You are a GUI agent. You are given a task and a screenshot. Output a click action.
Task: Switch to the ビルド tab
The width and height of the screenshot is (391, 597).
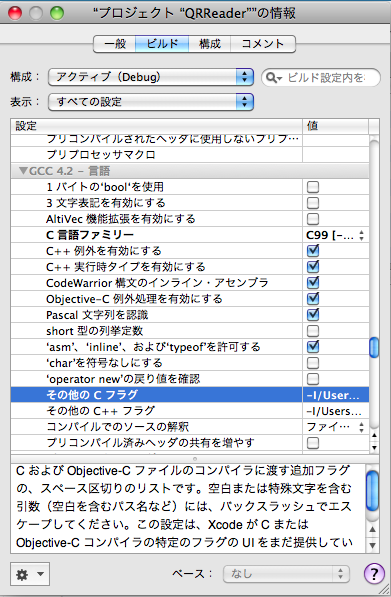tap(162, 44)
